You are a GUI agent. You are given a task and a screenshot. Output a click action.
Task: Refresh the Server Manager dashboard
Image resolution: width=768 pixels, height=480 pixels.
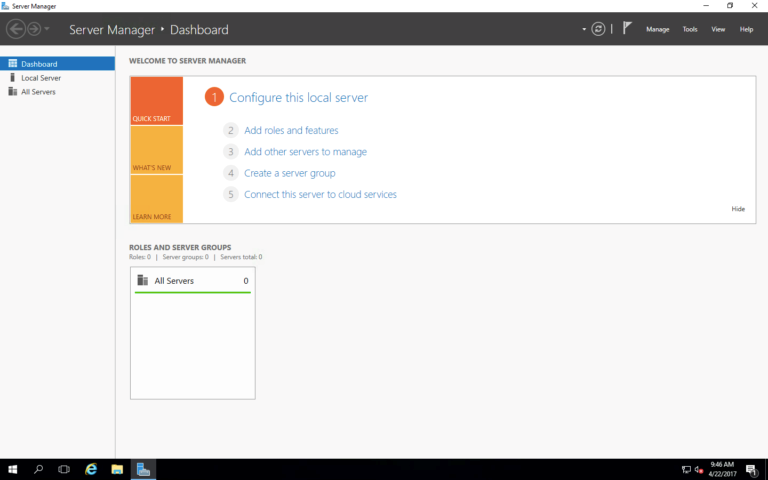[598, 29]
